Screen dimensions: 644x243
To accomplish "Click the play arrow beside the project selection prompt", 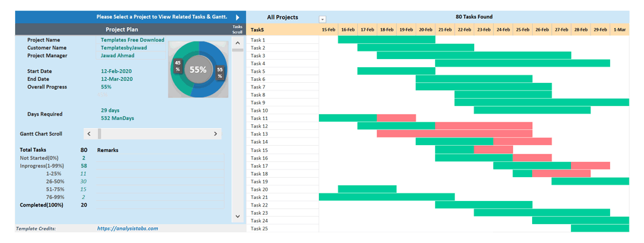I will click(237, 18).
